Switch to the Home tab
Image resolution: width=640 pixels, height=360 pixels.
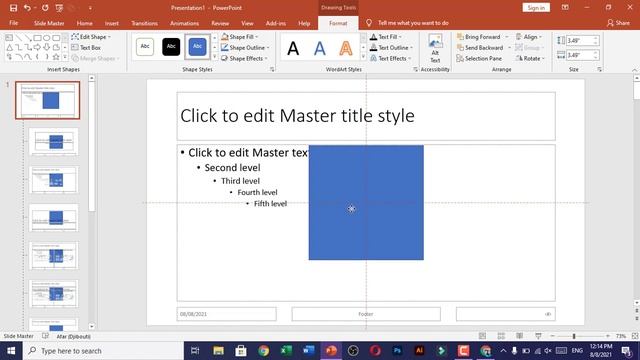coord(84,23)
